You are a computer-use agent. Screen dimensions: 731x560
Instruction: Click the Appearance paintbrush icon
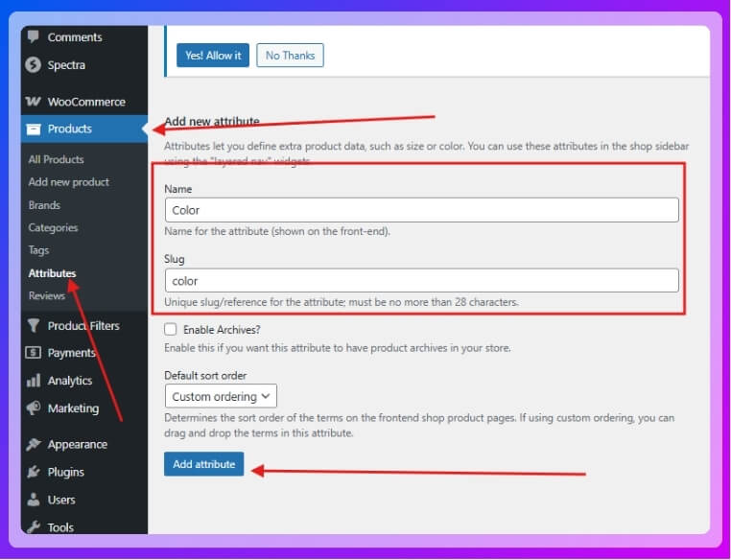[34, 445]
